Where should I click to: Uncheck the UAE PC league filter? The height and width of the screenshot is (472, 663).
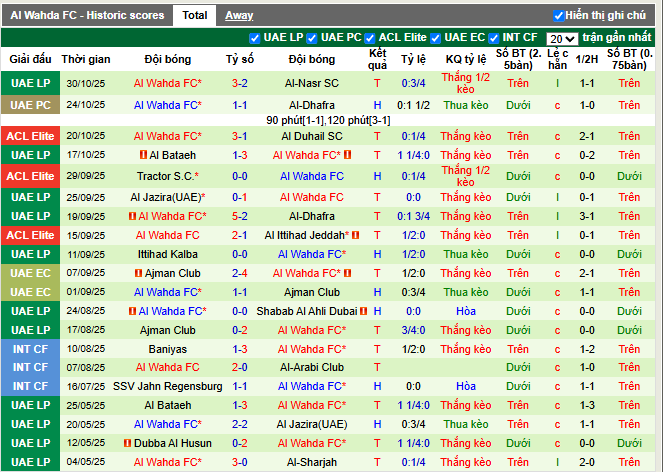[x=312, y=38]
